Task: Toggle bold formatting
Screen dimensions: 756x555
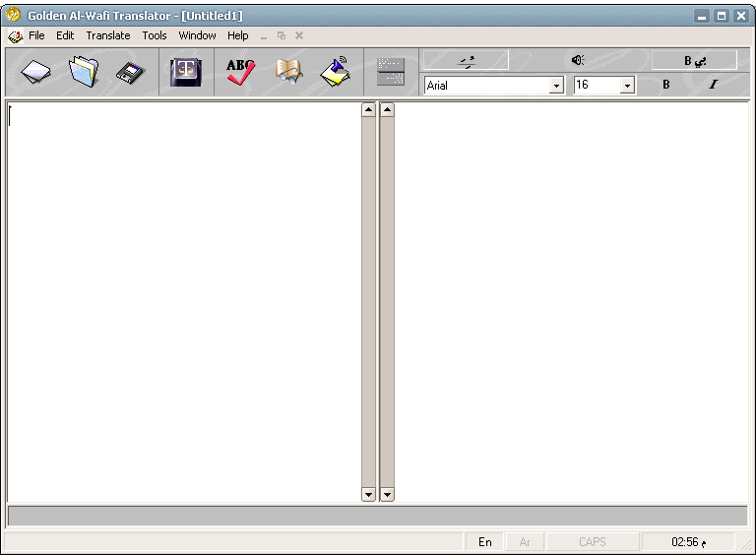Action: [x=665, y=85]
